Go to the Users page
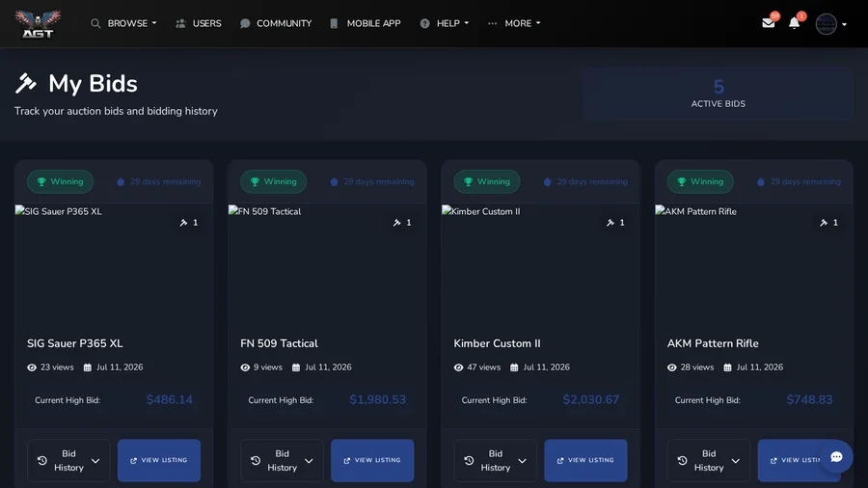Image resolution: width=868 pixels, height=488 pixels. click(x=198, y=23)
